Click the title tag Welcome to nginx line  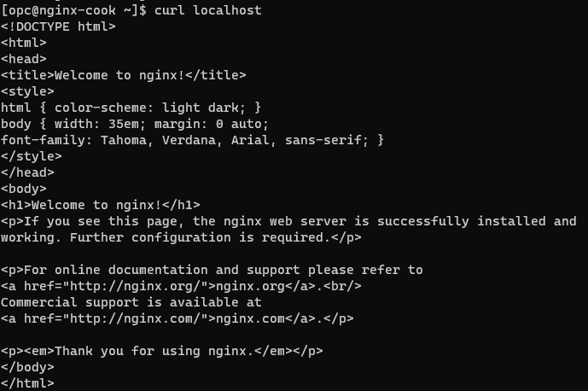124,75
